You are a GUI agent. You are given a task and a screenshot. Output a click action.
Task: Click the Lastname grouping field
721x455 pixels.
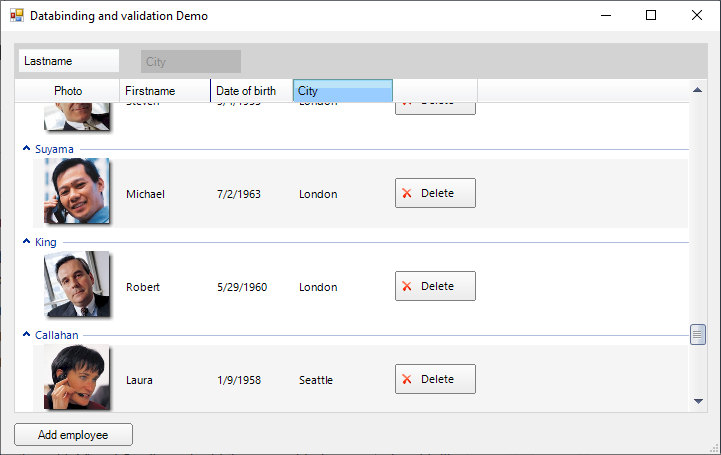(68, 61)
